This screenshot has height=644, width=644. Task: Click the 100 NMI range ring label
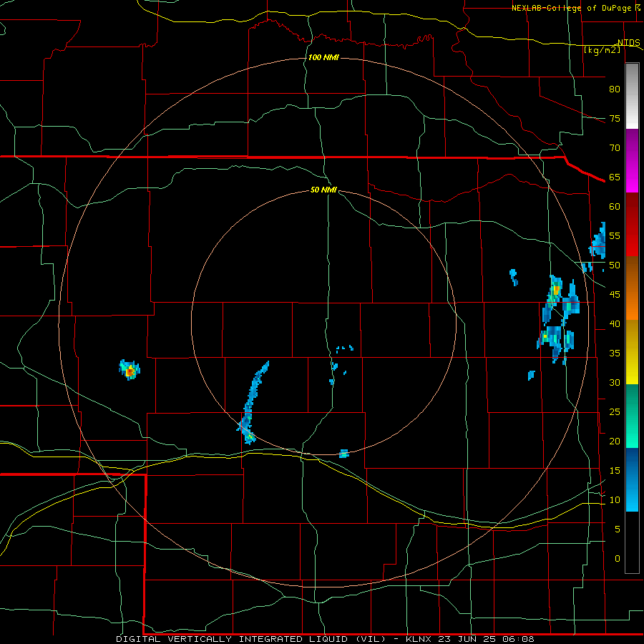(323, 57)
